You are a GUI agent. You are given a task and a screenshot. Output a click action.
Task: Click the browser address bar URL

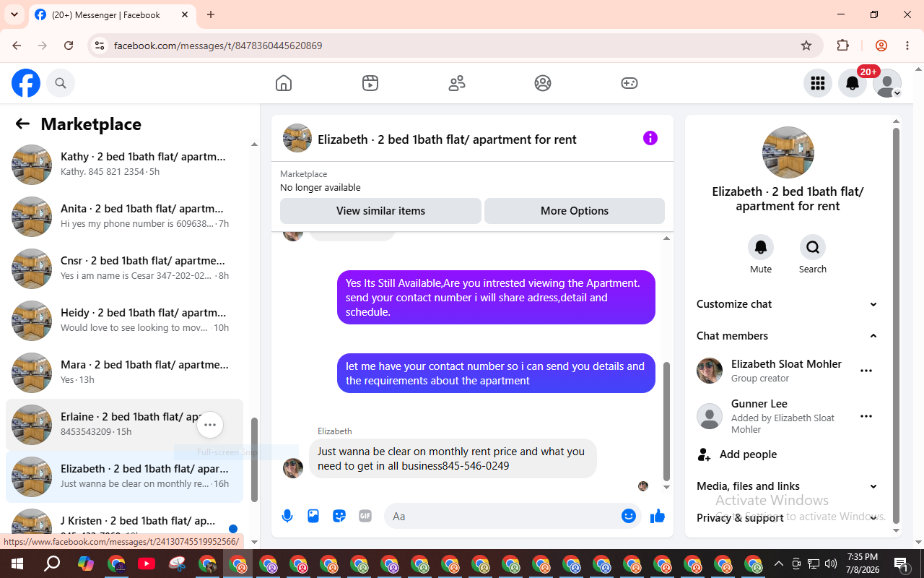click(218, 46)
